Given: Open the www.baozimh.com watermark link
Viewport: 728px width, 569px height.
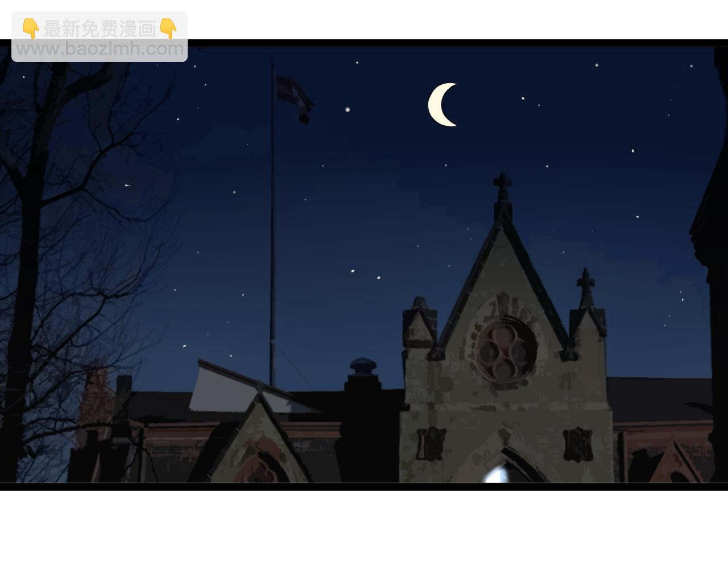Looking at the screenshot, I should (x=100, y=49).
